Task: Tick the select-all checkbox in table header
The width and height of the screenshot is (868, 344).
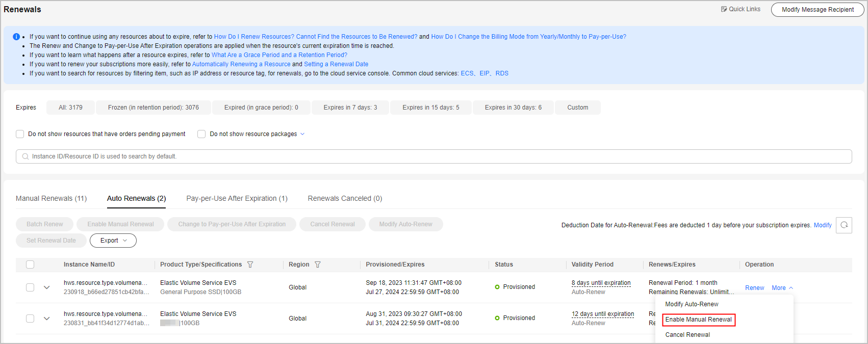Action: coord(30,264)
